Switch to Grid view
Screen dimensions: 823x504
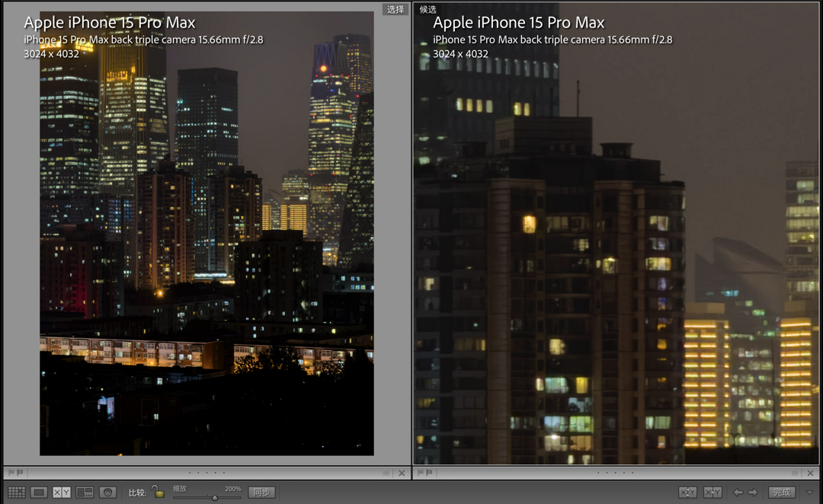pos(17,493)
